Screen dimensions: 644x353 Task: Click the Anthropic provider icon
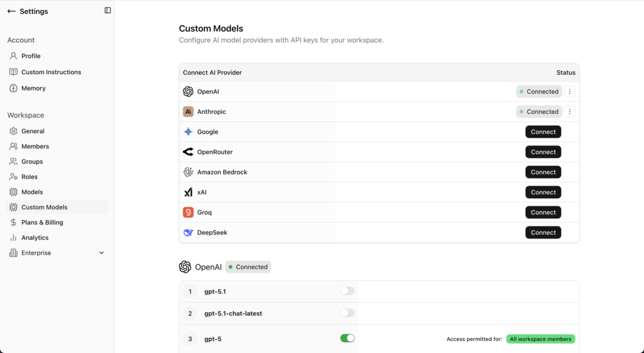coord(188,112)
